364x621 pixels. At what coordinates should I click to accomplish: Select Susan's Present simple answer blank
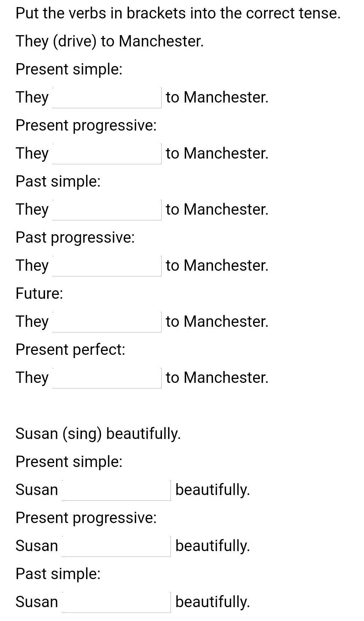[x=116, y=490]
